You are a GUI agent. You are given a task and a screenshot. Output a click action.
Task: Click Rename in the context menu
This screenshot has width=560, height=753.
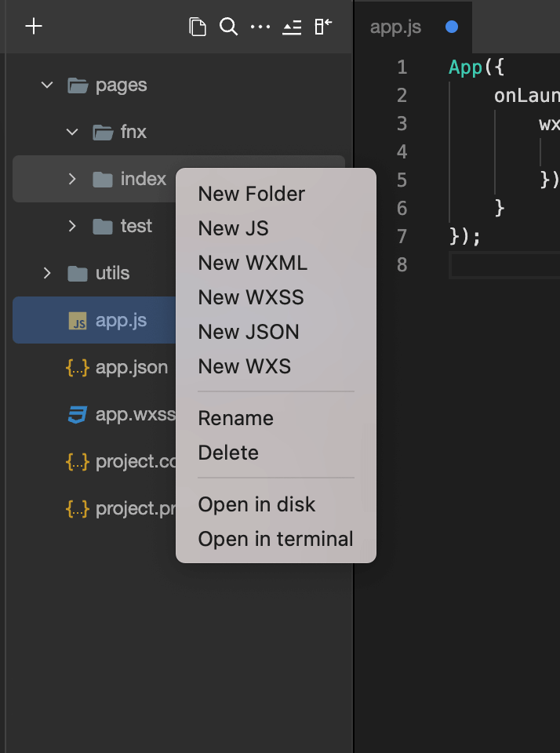235,418
